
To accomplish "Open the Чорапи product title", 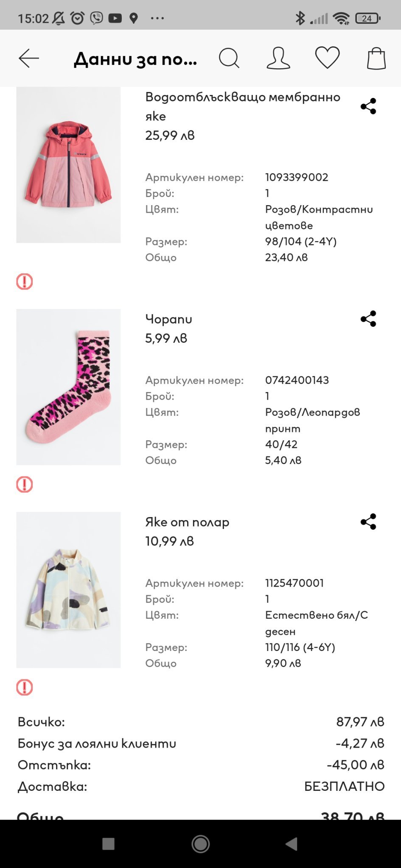I will click(x=168, y=319).
